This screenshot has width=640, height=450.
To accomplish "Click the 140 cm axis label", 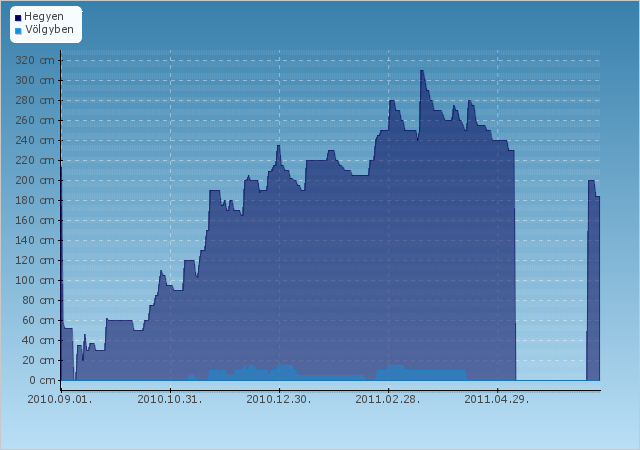I will [x=35, y=241].
